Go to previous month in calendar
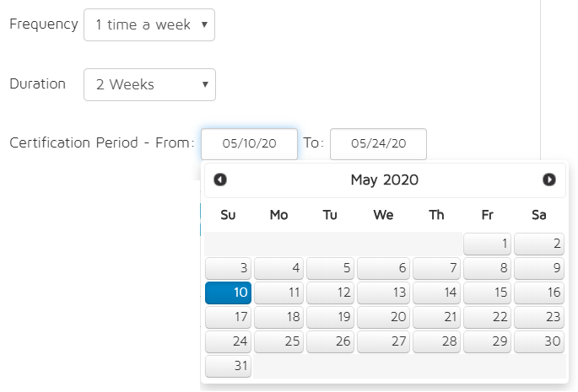This screenshot has width=578, height=392. tap(220, 180)
